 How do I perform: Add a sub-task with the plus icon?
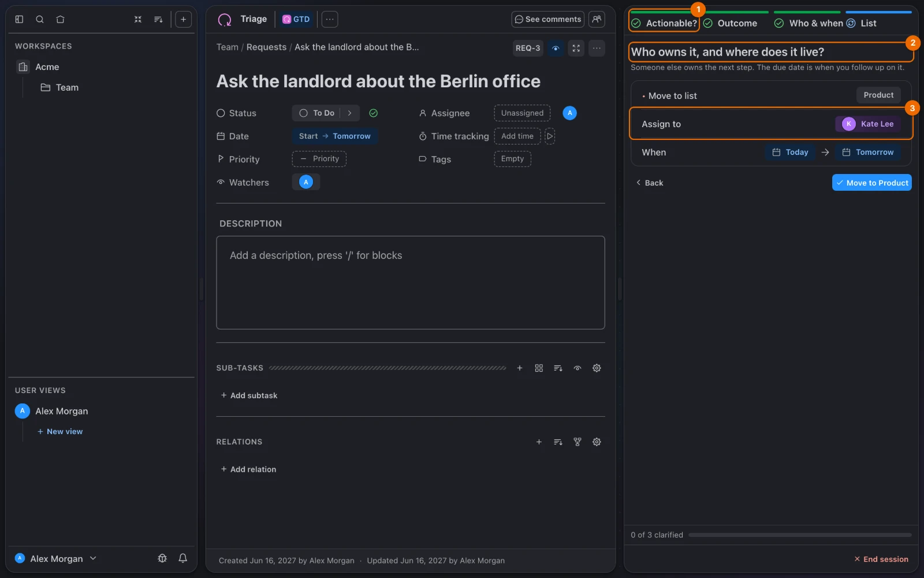tap(520, 368)
